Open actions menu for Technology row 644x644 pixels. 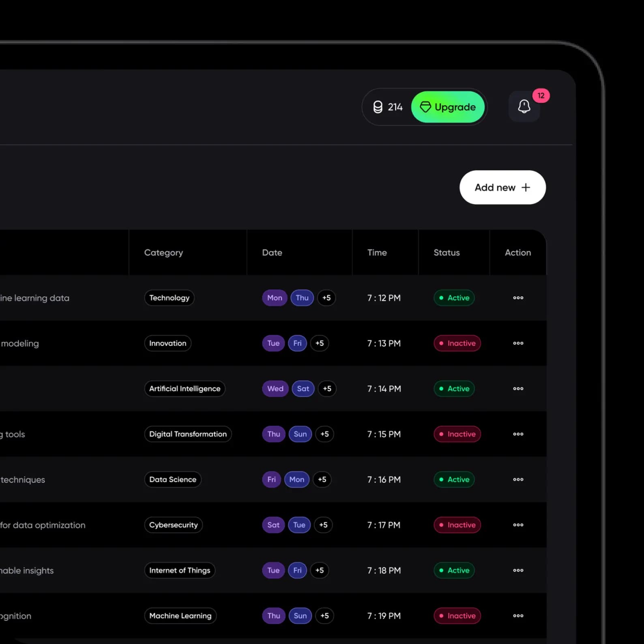click(518, 298)
